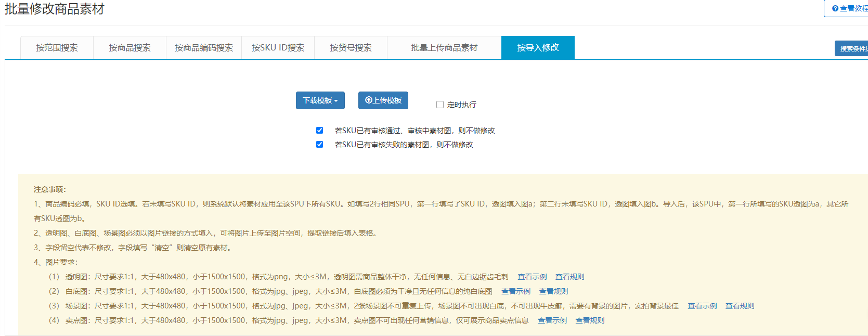
Task: Click the blue 搜索条件 button
Action: (852, 48)
